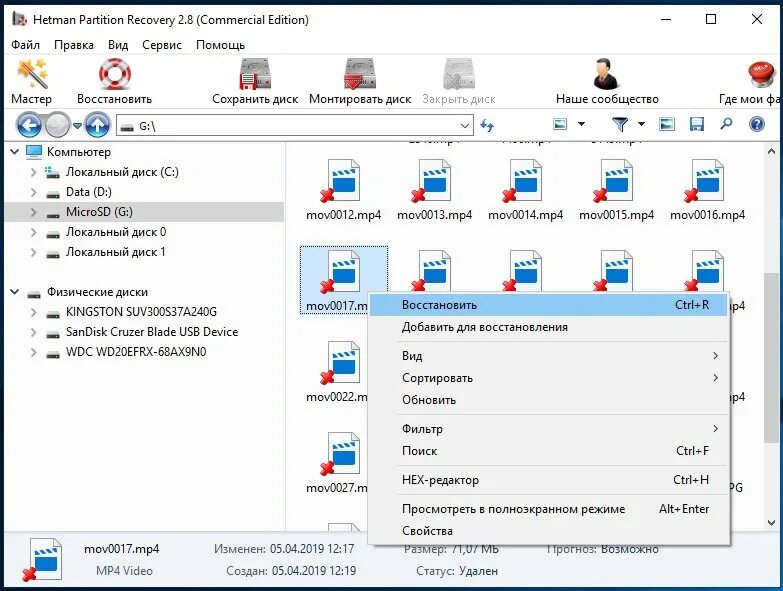783x591 pixels.
Task: Click the Монтировать диск toolbar icon
Action: tap(360, 75)
